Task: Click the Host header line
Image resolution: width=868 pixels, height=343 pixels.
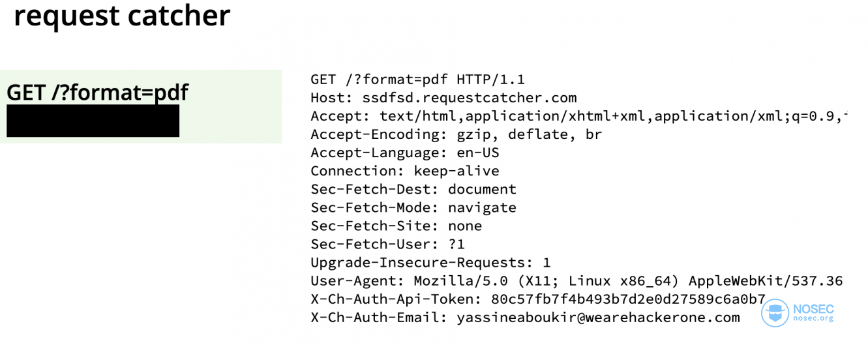Action: (x=443, y=98)
